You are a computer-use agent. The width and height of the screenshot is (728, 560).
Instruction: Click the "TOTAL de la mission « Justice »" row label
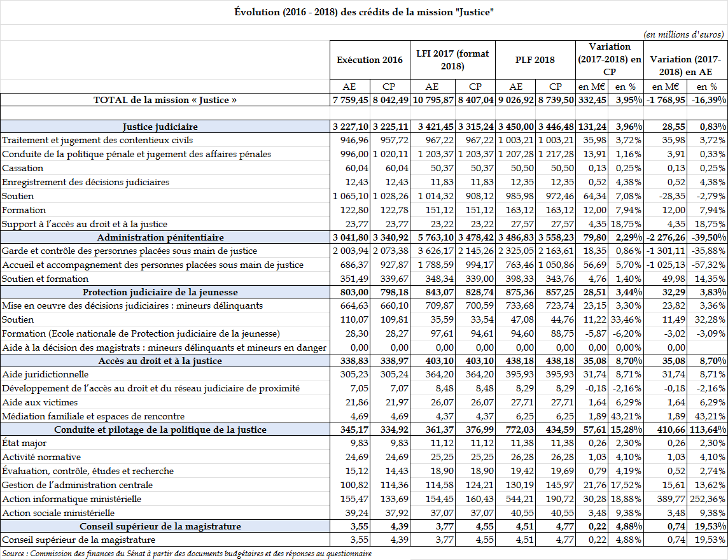[165, 100]
